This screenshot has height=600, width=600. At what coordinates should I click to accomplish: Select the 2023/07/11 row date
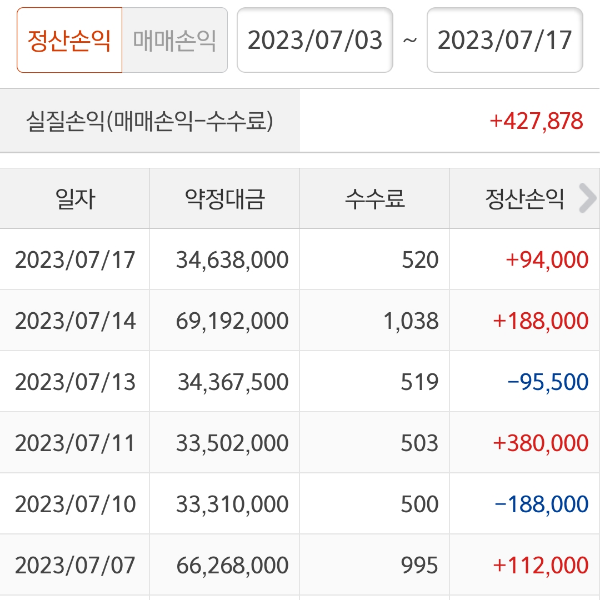[75, 443]
